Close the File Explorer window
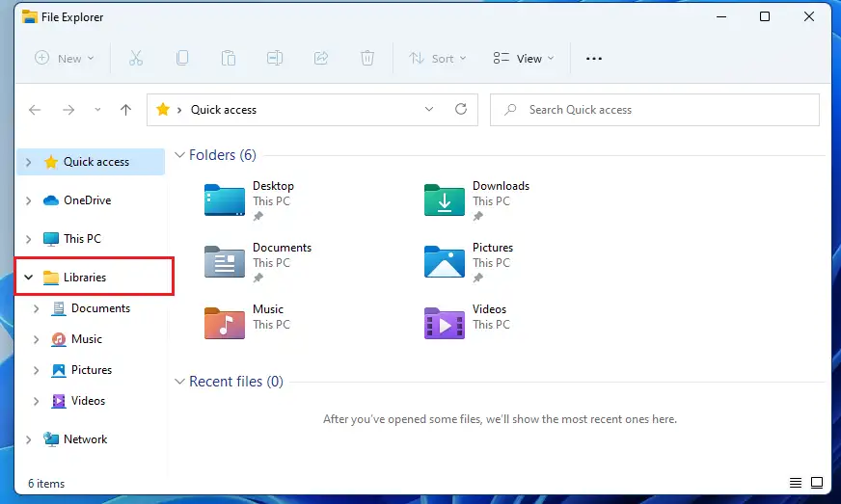 coord(809,16)
